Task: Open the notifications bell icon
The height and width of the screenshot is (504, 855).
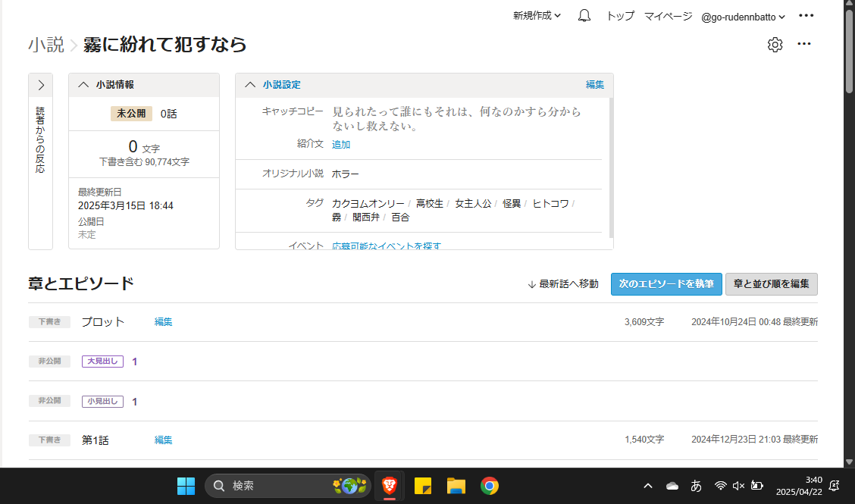Action: (x=584, y=16)
